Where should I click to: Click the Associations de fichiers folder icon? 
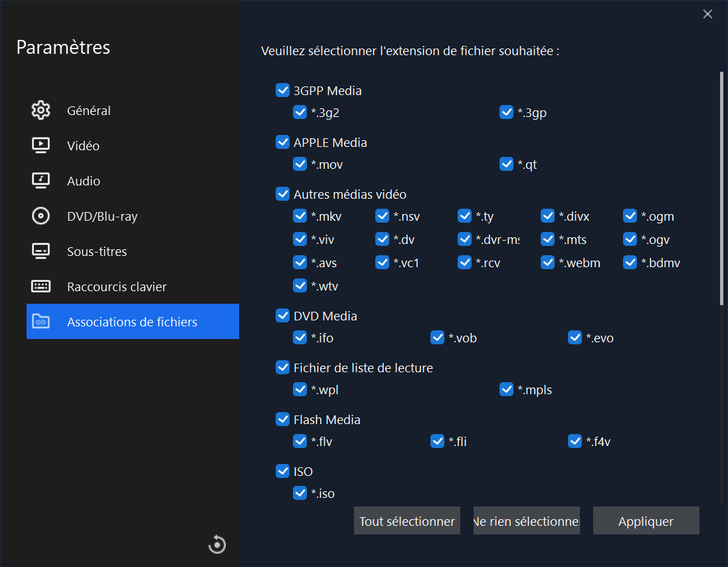tap(41, 322)
